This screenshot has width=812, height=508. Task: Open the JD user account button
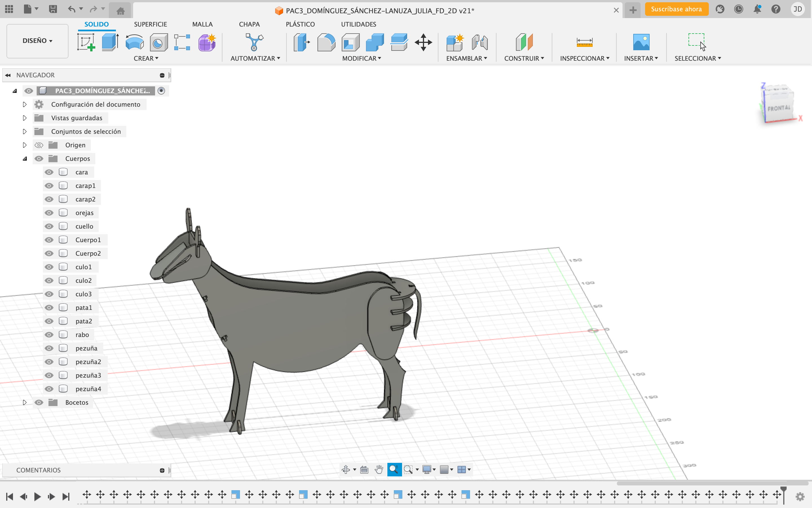pos(798,9)
